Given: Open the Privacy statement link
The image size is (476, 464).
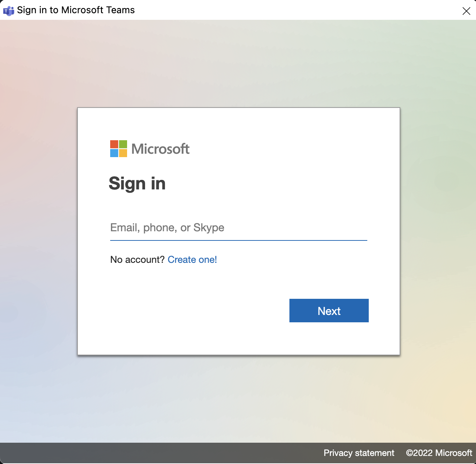Looking at the screenshot, I should pos(359,453).
